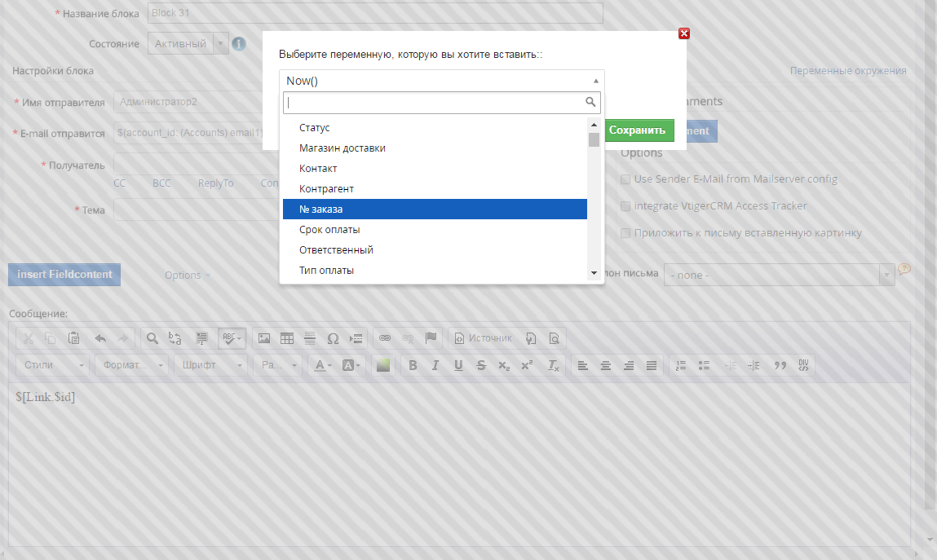Toggle integrate VtigerCRM Access Tracker checkbox
This screenshot has width=937, height=560.
[625, 206]
